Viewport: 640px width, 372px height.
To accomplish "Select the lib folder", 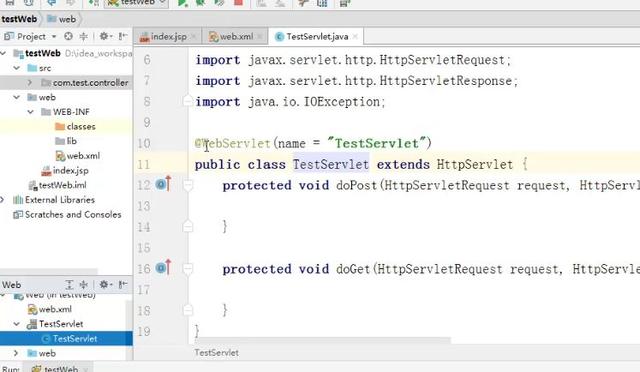I will point(66,141).
